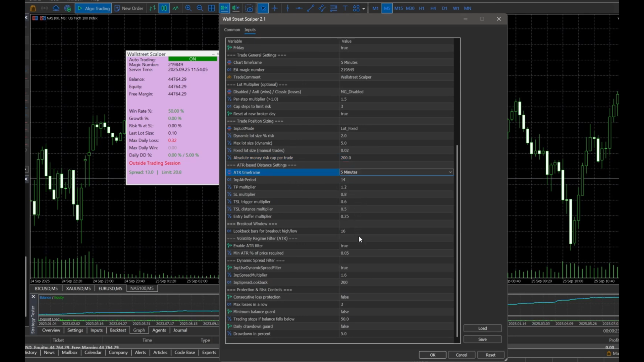
Task: Select the text label tool
Action: click(345, 8)
